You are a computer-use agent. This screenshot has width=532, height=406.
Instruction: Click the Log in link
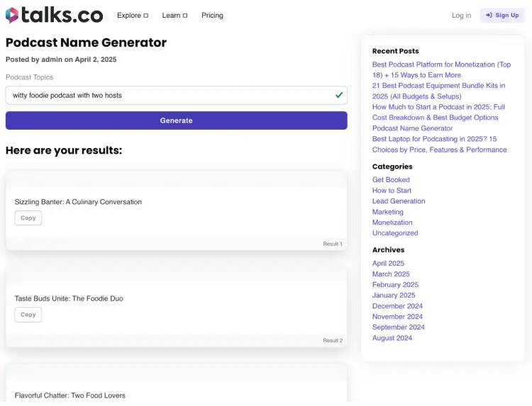coord(462,16)
